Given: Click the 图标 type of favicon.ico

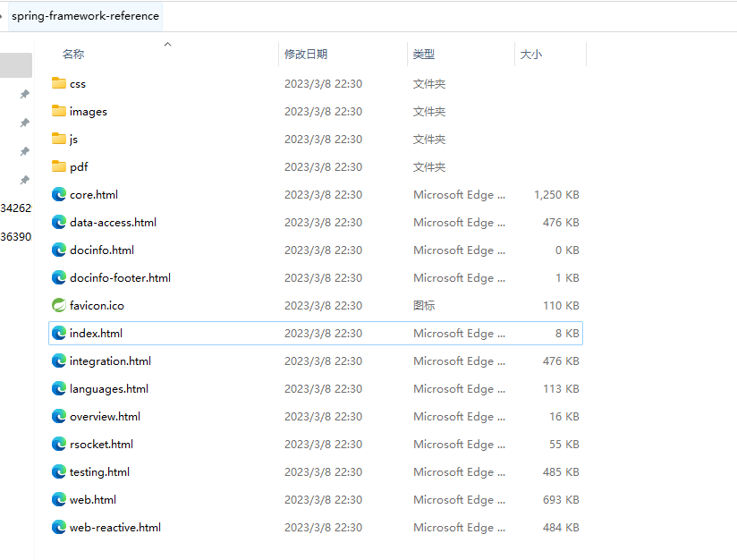Looking at the screenshot, I should (424, 306).
